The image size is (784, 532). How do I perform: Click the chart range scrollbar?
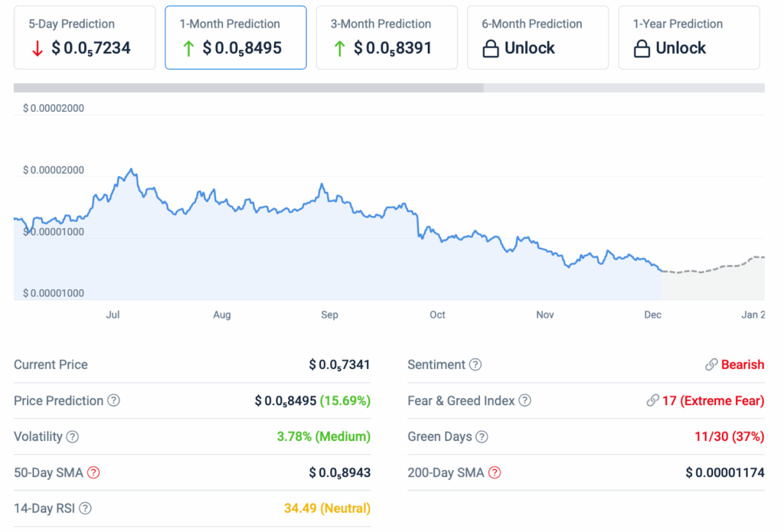249,88
